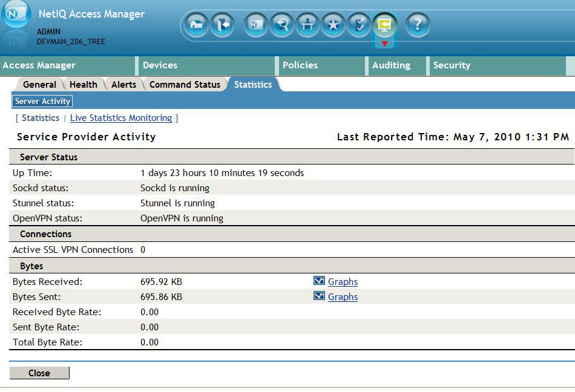Open Graphs link for Bytes Received
Image resolution: width=575 pixels, height=392 pixels.
pos(343,282)
